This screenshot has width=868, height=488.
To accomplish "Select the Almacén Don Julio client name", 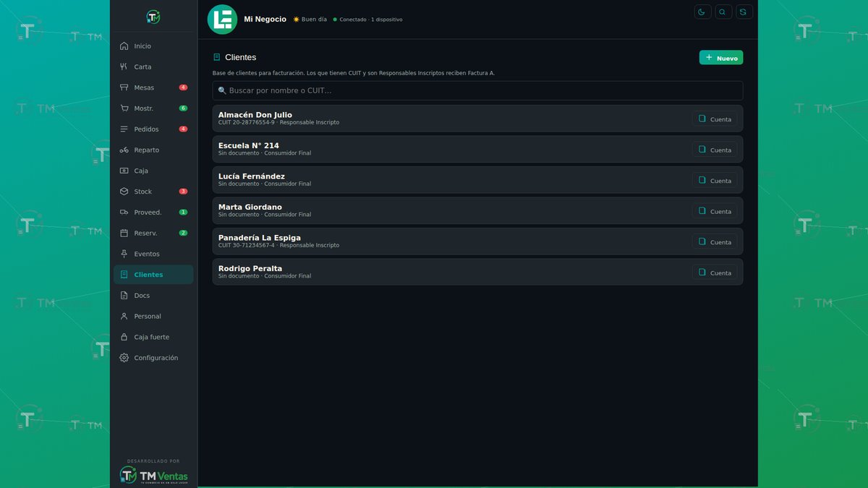I will [x=255, y=115].
